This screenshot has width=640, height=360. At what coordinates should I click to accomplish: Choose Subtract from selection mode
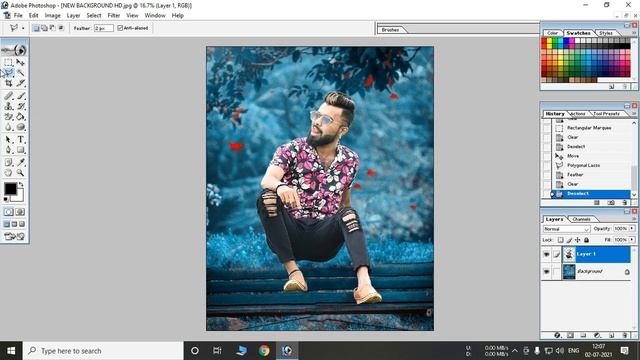tap(52, 28)
